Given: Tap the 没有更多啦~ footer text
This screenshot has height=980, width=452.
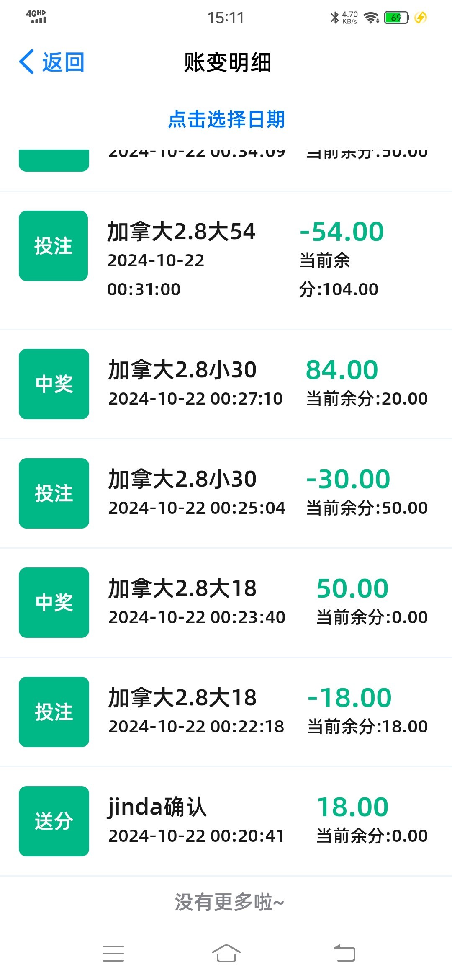Looking at the screenshot, I should [x=229, y=902].
